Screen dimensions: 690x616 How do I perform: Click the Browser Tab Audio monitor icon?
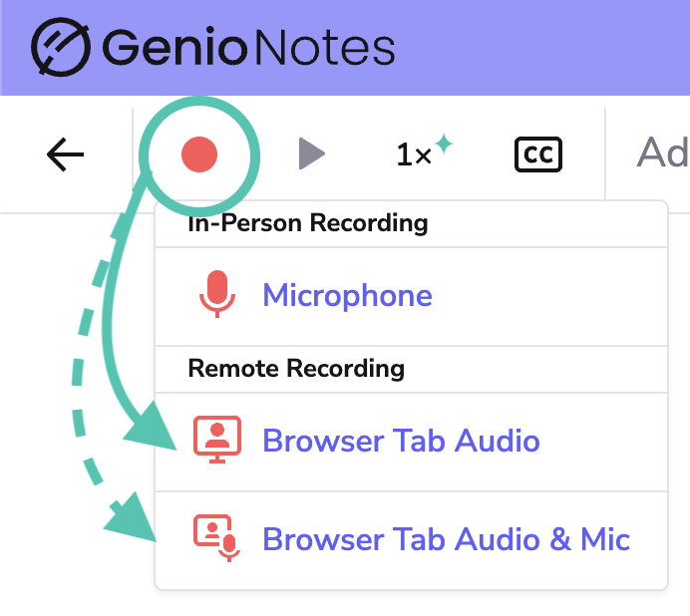(x=217, y=440)
